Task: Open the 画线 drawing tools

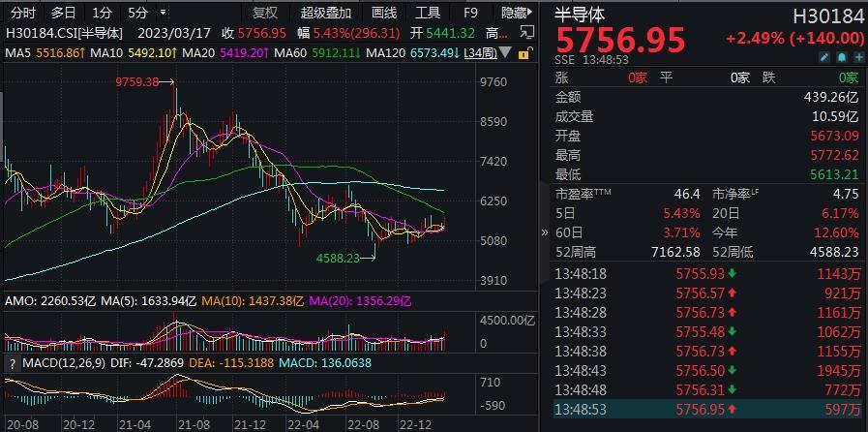Action: click(x=384, y=13)
